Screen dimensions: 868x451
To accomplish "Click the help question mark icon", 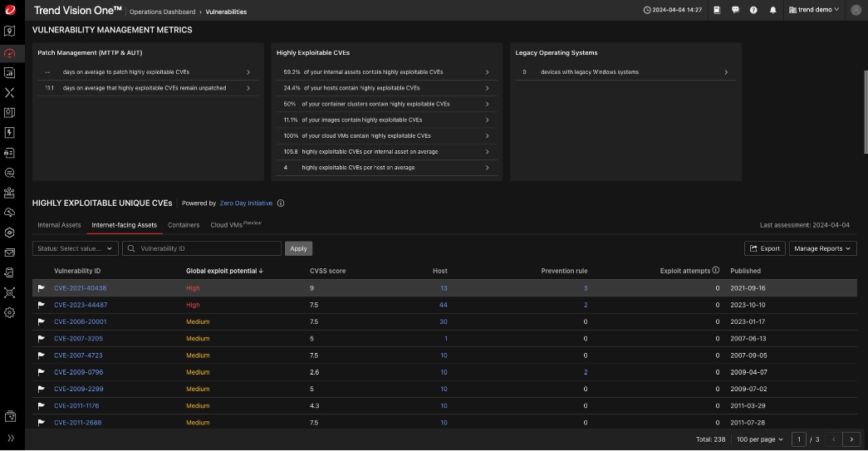I will click(753, 10).
